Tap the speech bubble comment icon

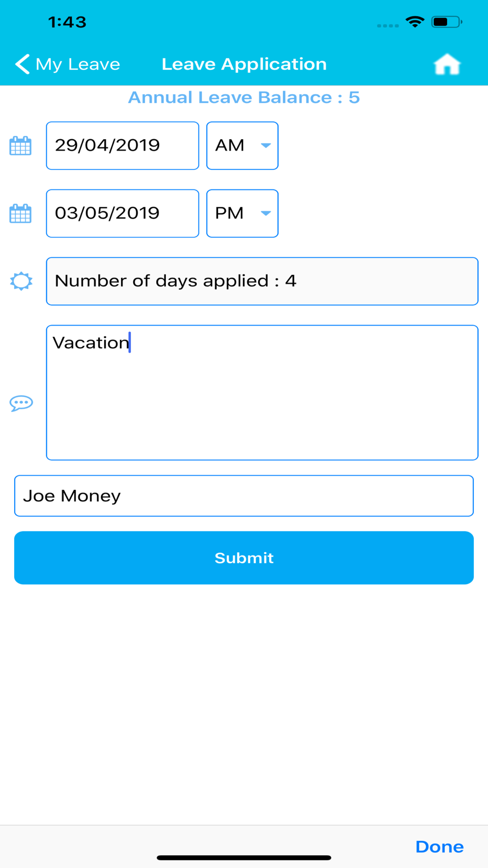pyautogui.click(x=21, y=403)
